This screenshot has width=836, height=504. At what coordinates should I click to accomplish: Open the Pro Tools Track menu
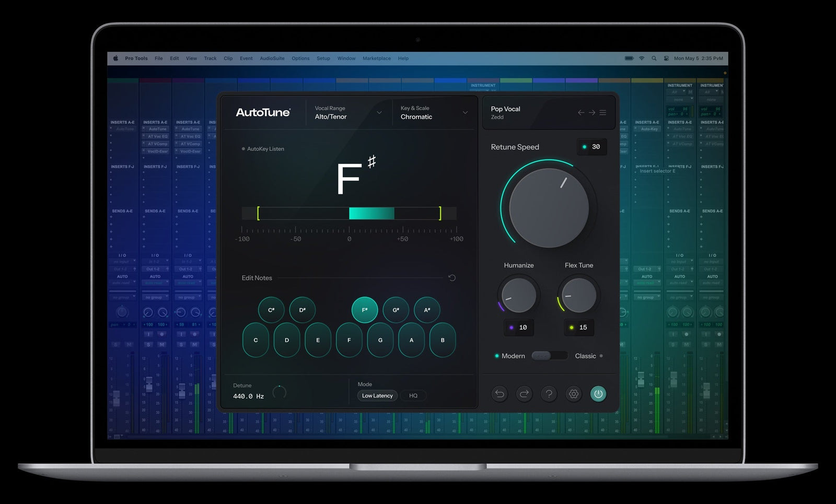tap(210, 58)
